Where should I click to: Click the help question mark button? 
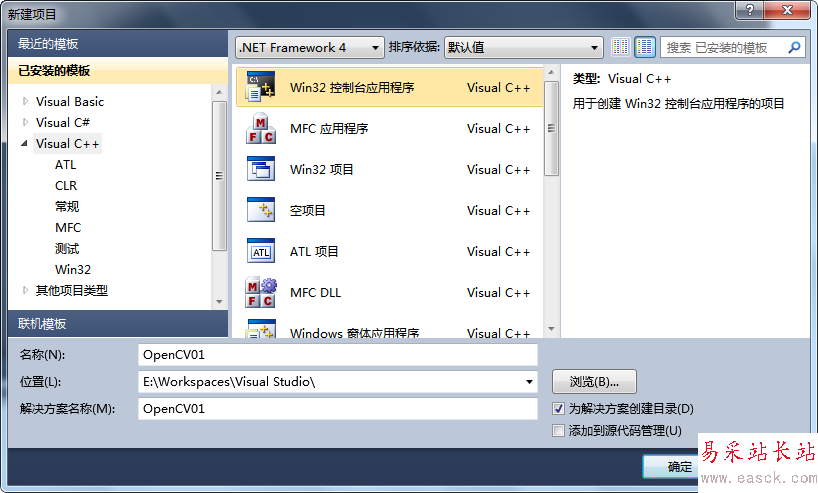750,9
